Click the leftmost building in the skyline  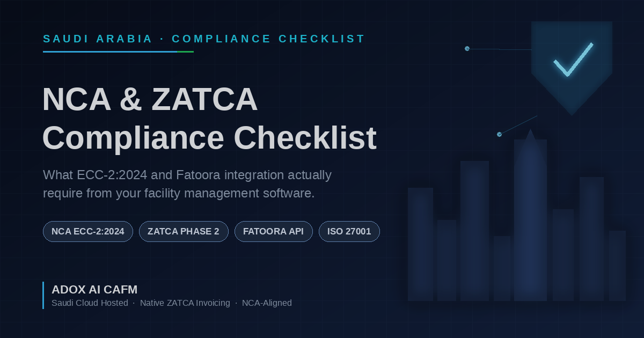click(420, 244)
